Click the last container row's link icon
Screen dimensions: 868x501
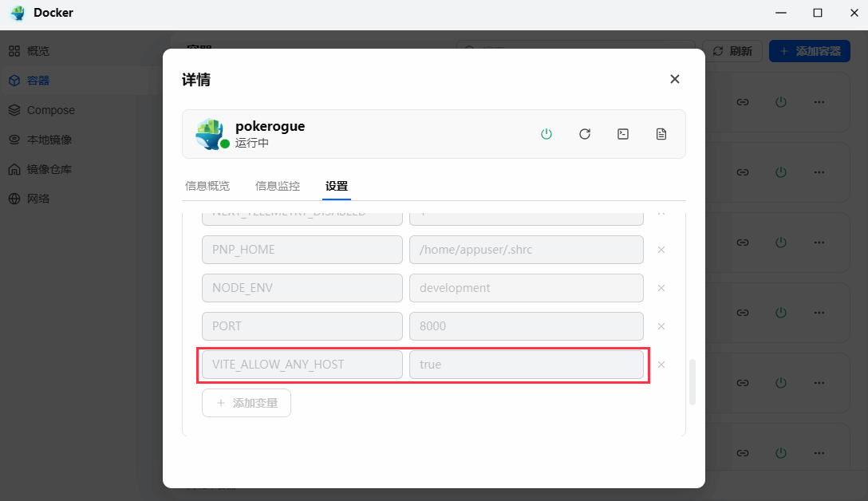coord(742,453)
